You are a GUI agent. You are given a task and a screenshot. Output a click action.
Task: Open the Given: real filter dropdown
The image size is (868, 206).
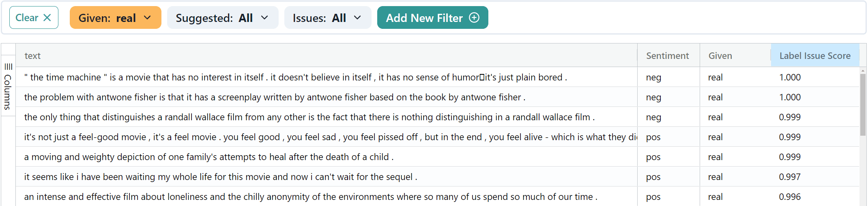point(115,18)
